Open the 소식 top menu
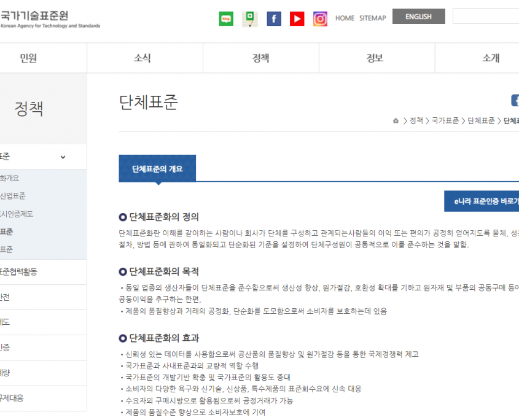 click(142, 58)
